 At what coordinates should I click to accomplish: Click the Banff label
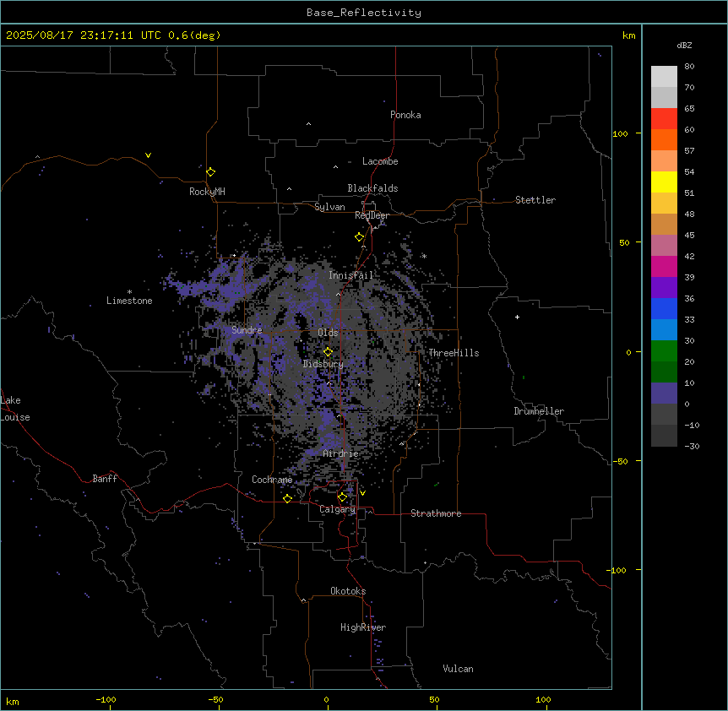coord(105,479)
